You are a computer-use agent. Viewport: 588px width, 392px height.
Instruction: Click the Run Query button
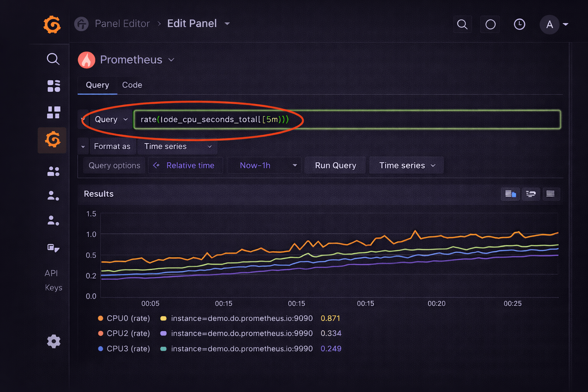[335, 165]
